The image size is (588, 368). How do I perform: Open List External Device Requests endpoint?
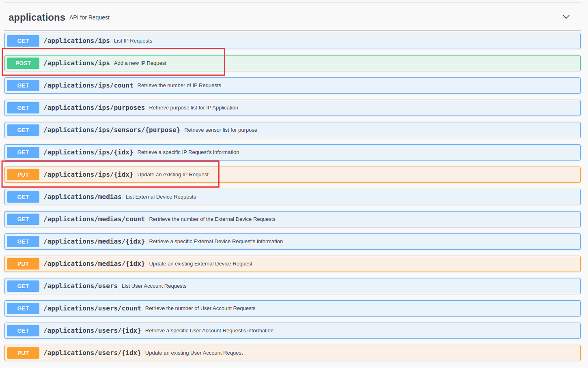point(161,197)
